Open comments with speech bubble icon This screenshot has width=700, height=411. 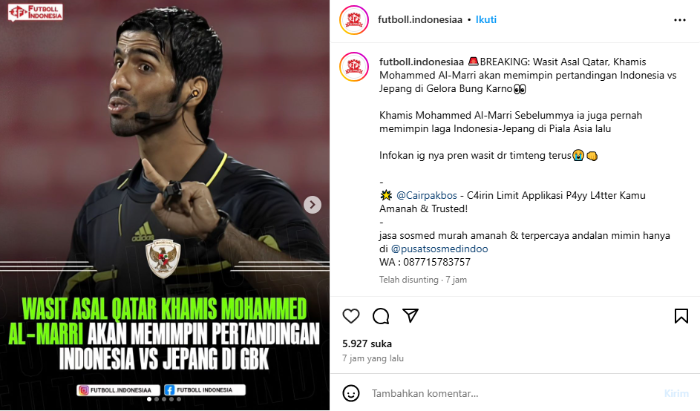(381, 316)
